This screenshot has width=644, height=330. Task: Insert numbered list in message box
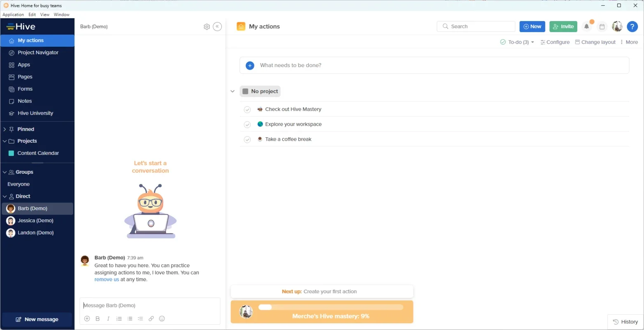119,318
